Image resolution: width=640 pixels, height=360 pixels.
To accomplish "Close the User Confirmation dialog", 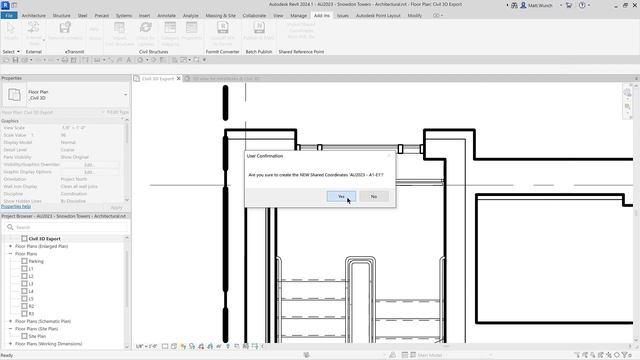I will 389,156.
